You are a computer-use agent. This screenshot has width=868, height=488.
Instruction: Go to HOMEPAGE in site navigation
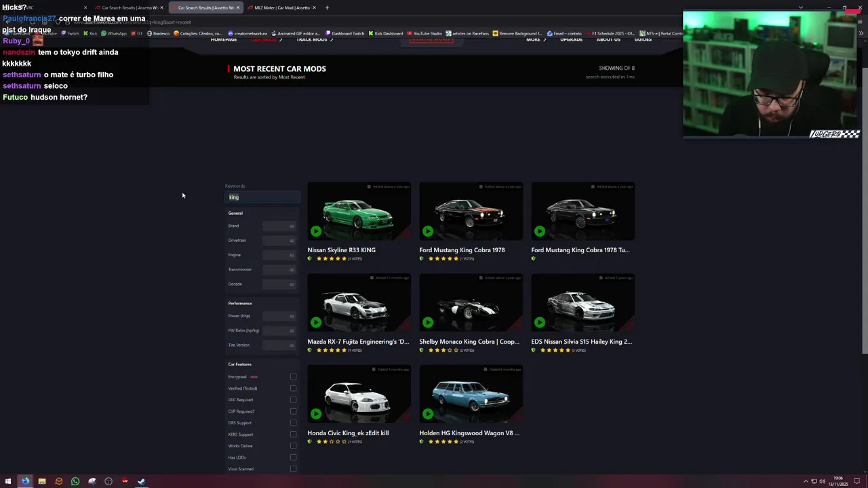[224, 39]
